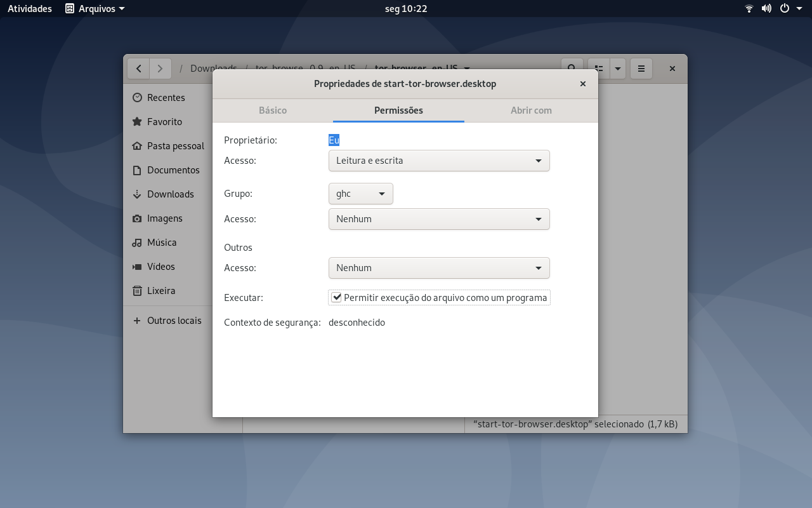Click the highlighted owner name 'Eu'

click(334, 140)
